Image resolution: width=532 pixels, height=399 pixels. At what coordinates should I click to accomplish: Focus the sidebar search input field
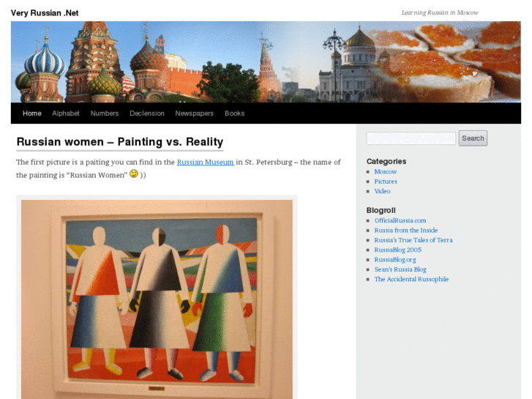coord(411,138)
